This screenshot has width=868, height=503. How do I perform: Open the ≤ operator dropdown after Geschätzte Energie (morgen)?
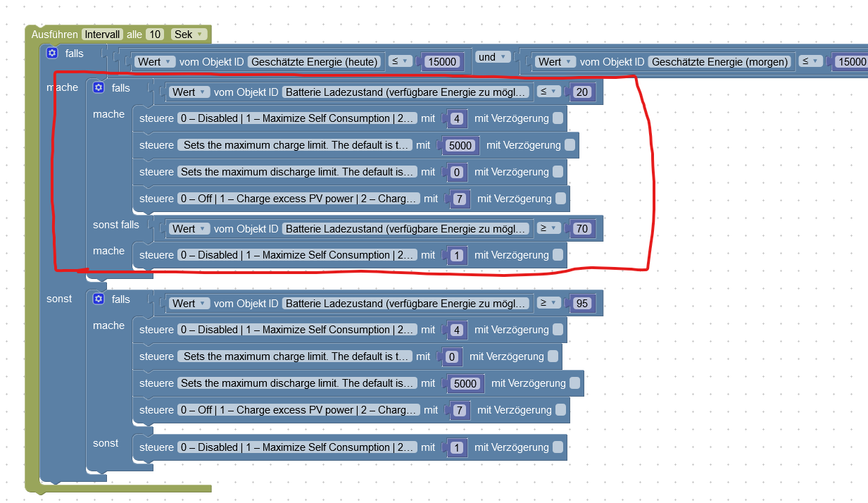click(x=812, y=61)
